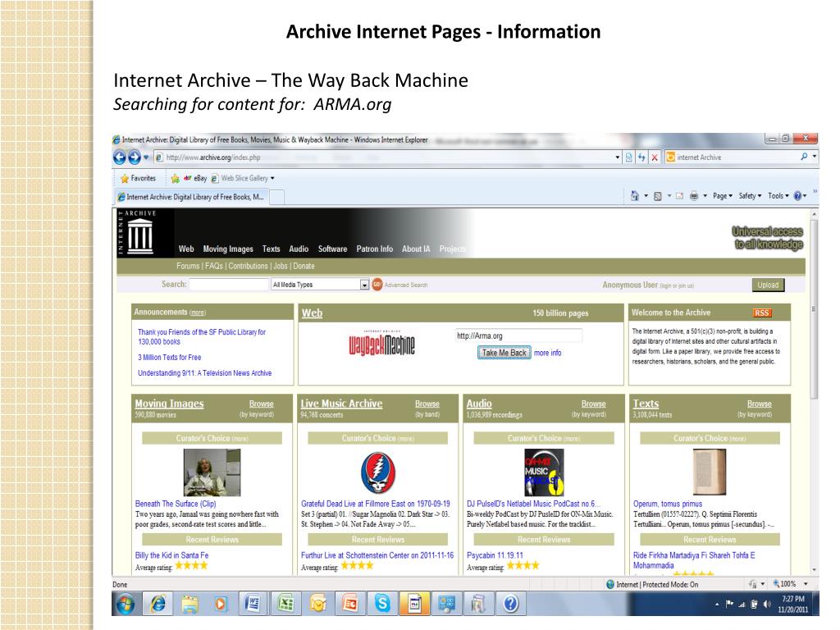Select Moving Images navigation item
The image size is (840, 630).
(228, 249)
